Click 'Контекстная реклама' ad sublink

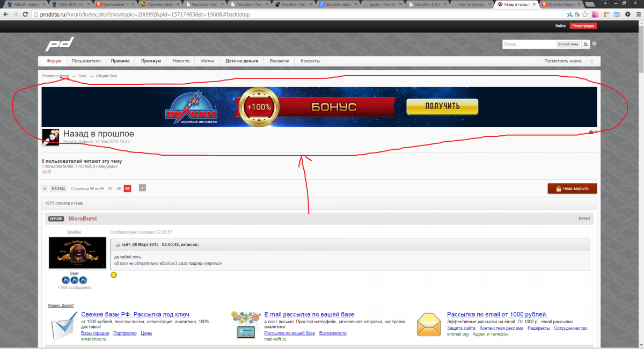[x=501, y=328]
